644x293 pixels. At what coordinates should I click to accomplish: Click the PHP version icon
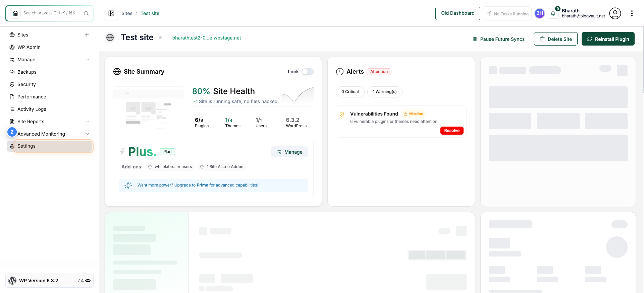point(88,281)
